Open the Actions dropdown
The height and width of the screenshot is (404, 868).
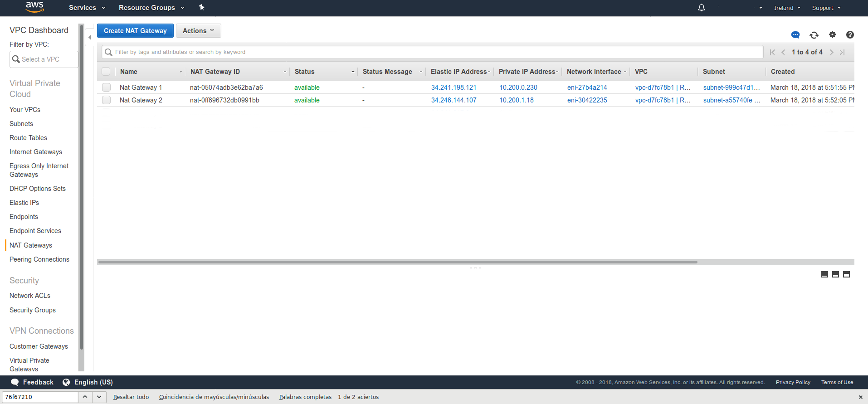click(198, 31)
